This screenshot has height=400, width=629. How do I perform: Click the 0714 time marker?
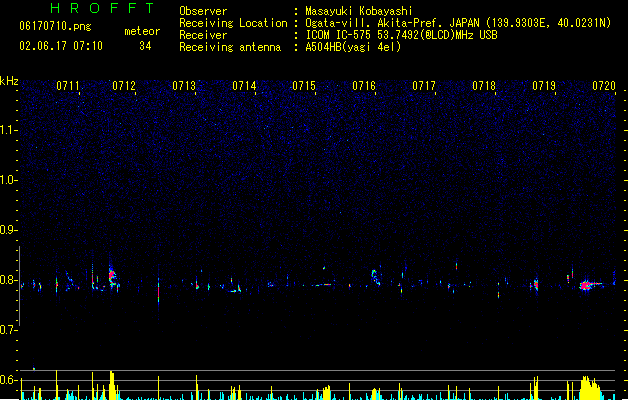(x=244, y=86)
